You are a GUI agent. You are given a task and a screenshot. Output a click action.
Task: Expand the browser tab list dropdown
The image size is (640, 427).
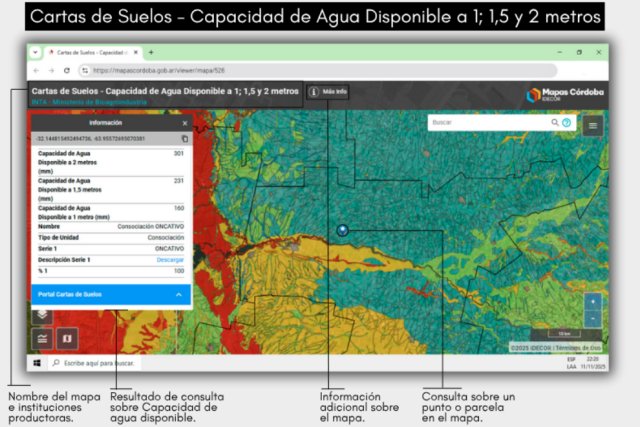tap(36, 52)
